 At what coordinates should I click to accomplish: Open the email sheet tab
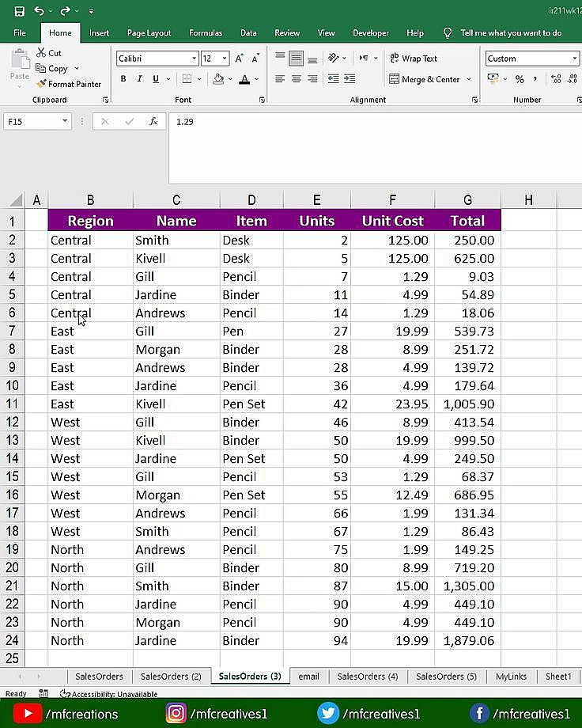(x=308, y=676)
